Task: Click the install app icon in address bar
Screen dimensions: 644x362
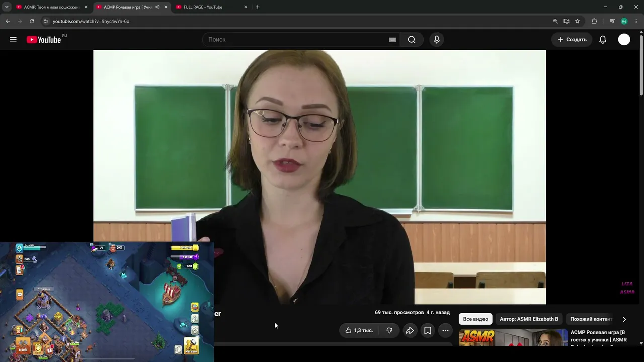Action: [567, 21]
